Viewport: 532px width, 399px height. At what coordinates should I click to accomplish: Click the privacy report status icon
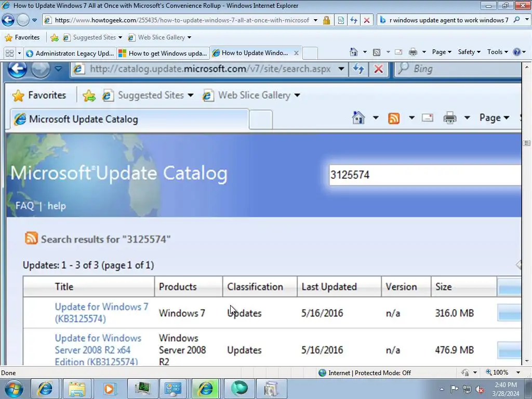[465, 373]
